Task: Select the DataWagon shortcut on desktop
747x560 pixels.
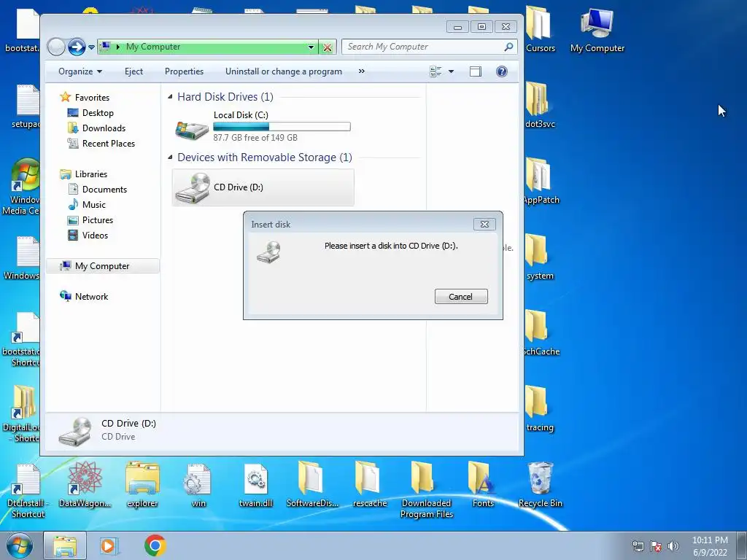Action: pyautogui.click(x=85, y=485)
